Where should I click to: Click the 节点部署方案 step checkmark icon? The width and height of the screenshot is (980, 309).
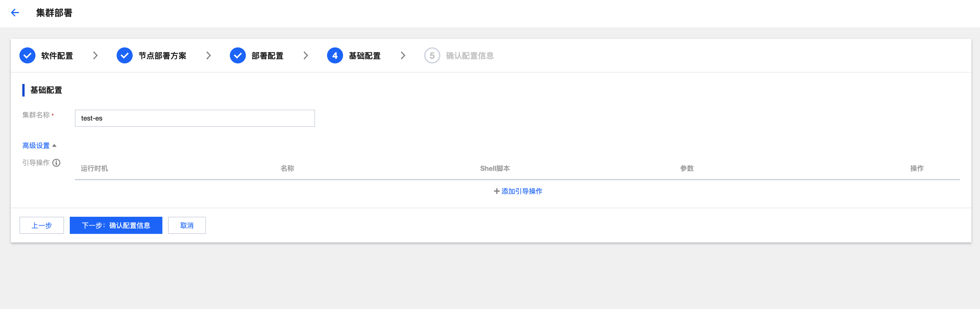pyautogui.click(x=124, y=55)
